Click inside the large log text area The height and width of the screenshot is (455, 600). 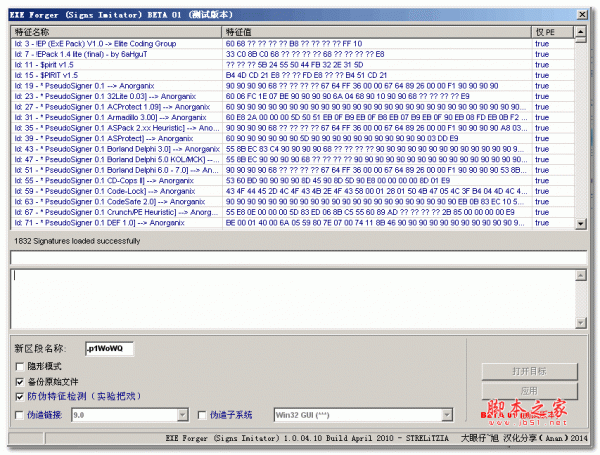tap(293, 299)
